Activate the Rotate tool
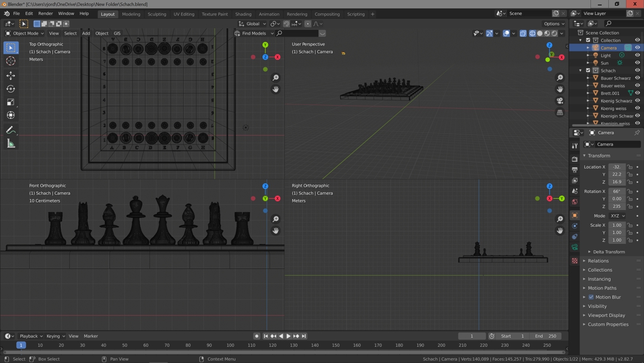 [x=11, y=89]
